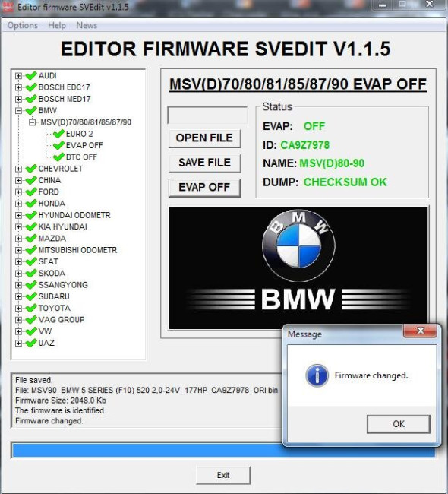
Task: Click the checkmark icon next to EVAP OFF tree entry
Action: (x=58, y=146)
